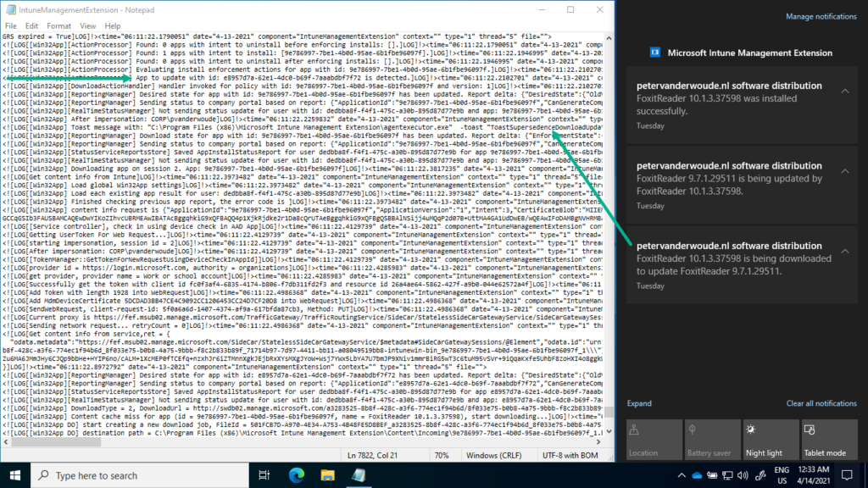
Task: Open Manage notifications settings
Action: coord(821,15)
